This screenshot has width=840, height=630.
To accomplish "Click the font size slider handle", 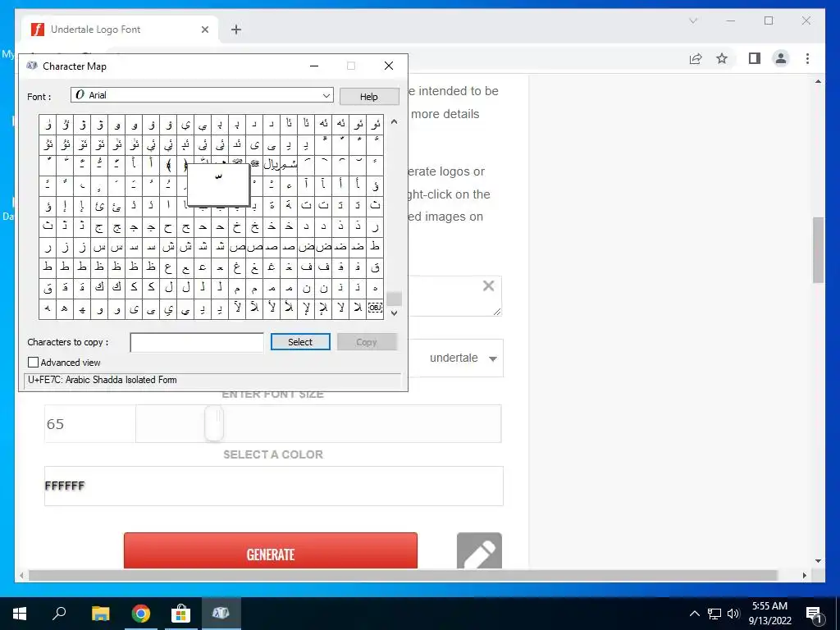I will click(x=214, y=423).
